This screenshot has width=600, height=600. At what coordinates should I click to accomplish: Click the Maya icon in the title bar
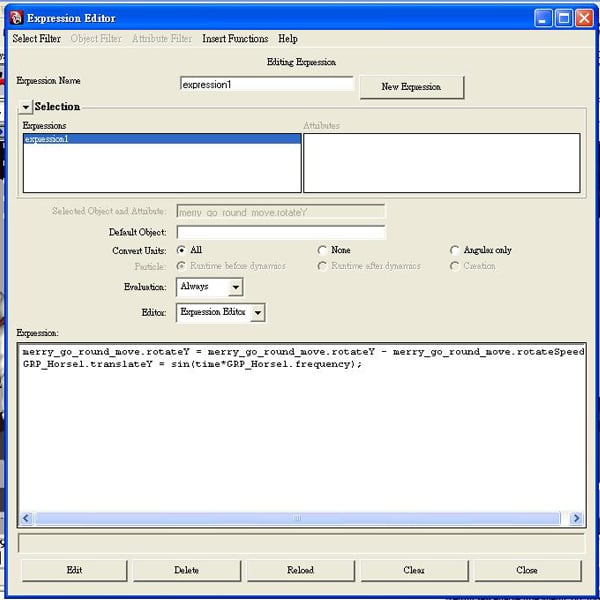16,18
